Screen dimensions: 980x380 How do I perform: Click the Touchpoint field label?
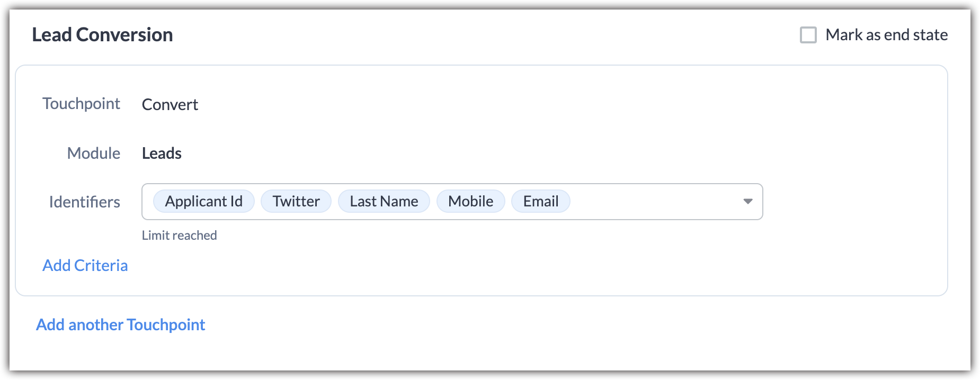[81, 104]
